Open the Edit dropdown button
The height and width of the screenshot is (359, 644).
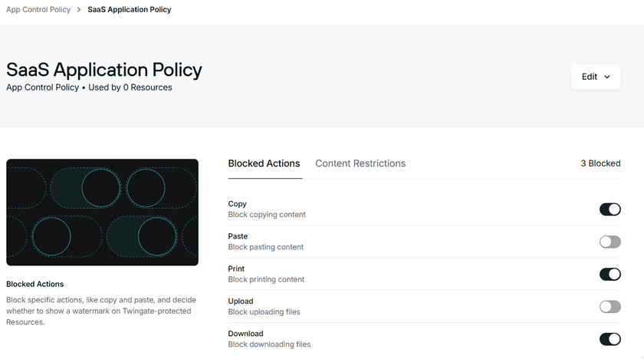(596, 77)
